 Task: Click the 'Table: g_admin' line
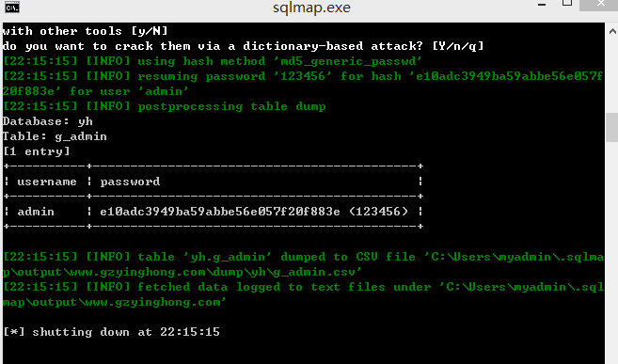(x=55, y=136)
